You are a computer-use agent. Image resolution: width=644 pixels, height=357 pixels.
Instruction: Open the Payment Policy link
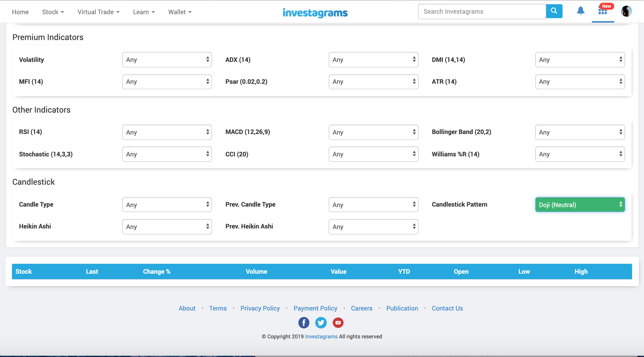(315, 308)
